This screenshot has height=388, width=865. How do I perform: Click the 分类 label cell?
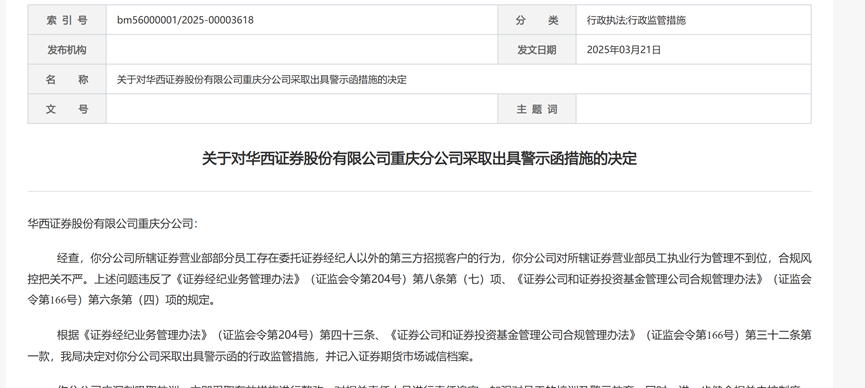point(537,20)
